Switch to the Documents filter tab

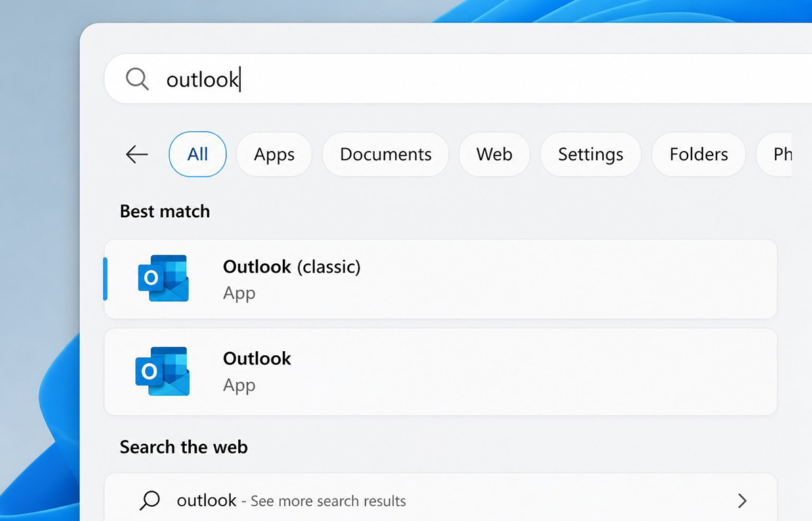[386, 154]
